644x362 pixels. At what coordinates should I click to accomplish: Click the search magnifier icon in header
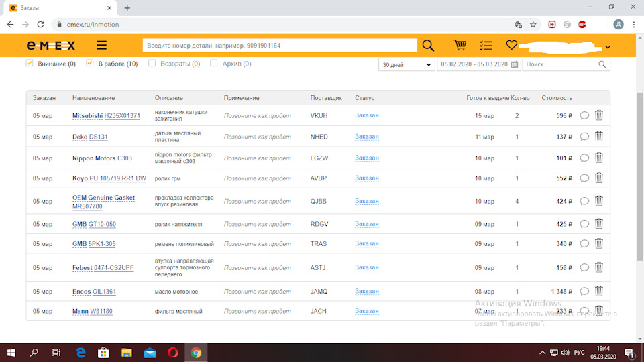click(x=428, y=45)
